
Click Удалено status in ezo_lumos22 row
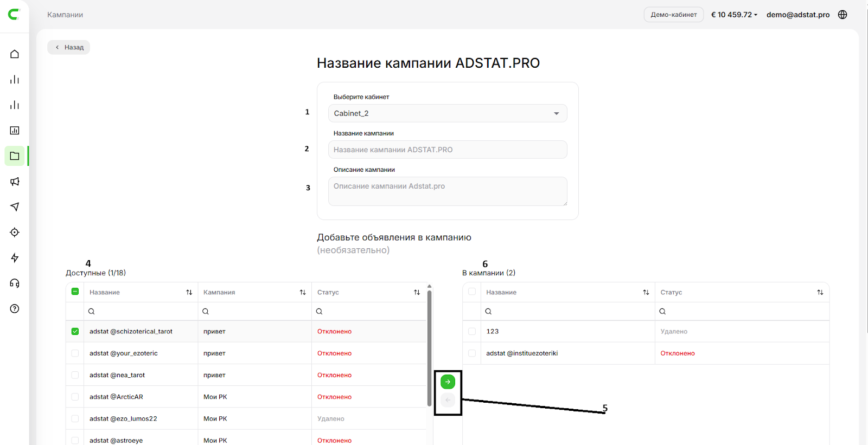pos(331,418)
